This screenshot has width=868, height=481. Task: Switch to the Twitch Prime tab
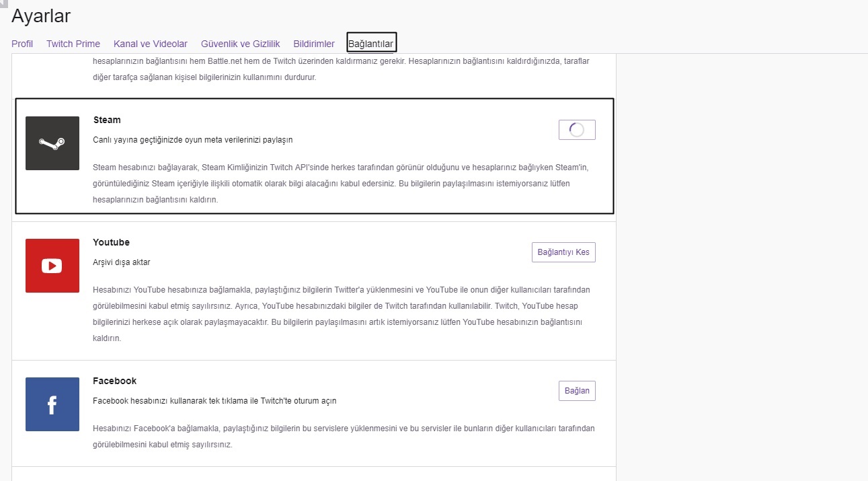click(x=73, y=44)
